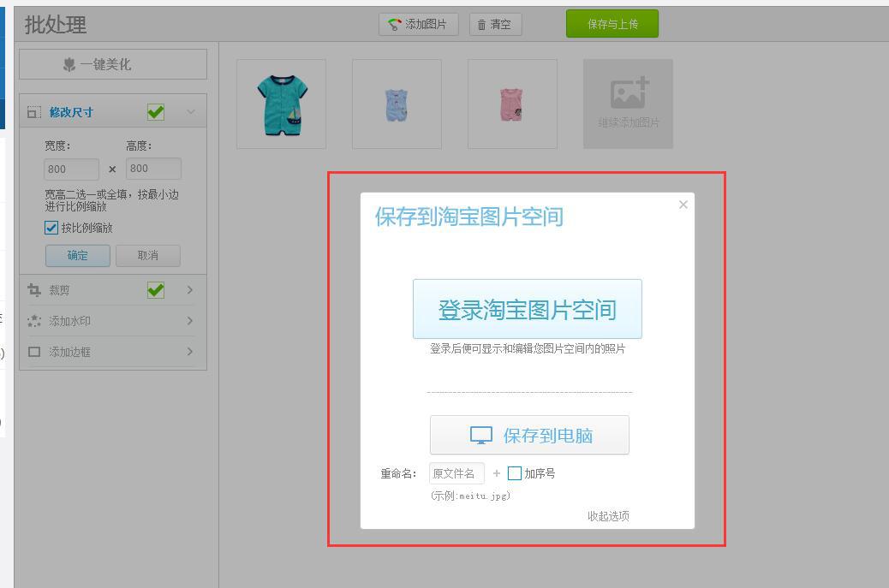Expand the 添加水印 section arrow
This screenshot has height=588, width=889.
[x=190, y=321]
